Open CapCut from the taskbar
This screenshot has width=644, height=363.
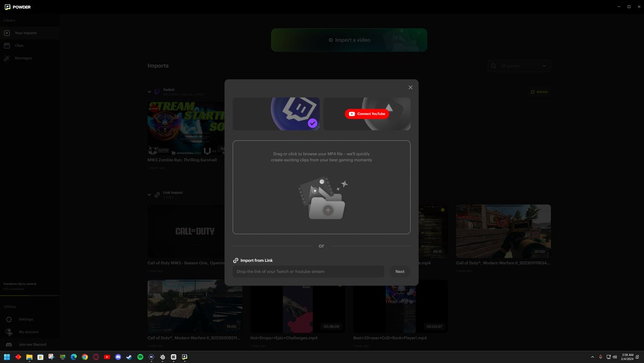click(173, 357)
